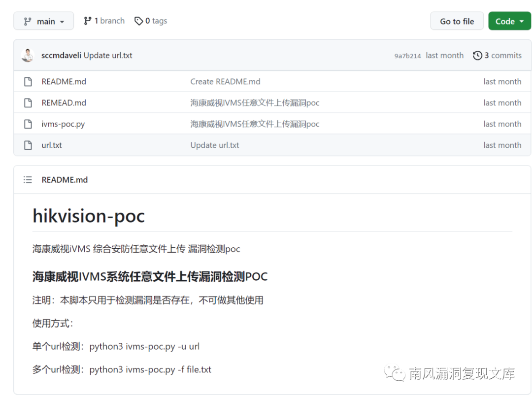Open the commit message in ivms-poc.py row

(255, 124)
